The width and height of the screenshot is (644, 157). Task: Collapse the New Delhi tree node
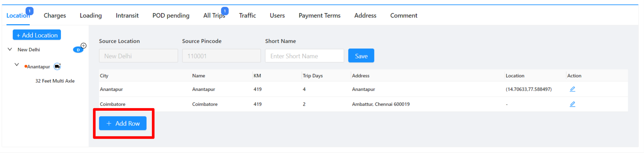(10, 49)
